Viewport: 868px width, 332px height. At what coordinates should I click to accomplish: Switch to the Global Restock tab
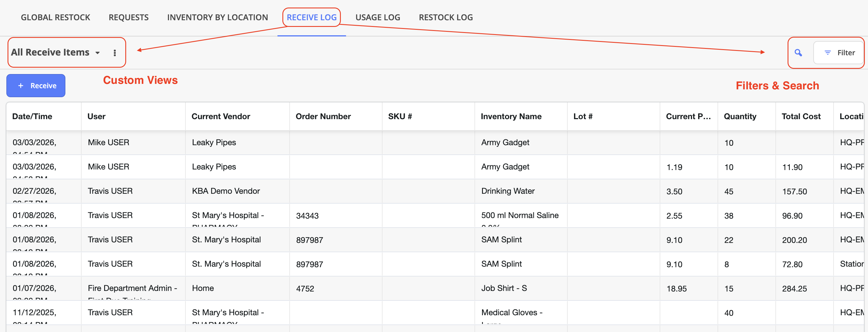tap(56, 17)
